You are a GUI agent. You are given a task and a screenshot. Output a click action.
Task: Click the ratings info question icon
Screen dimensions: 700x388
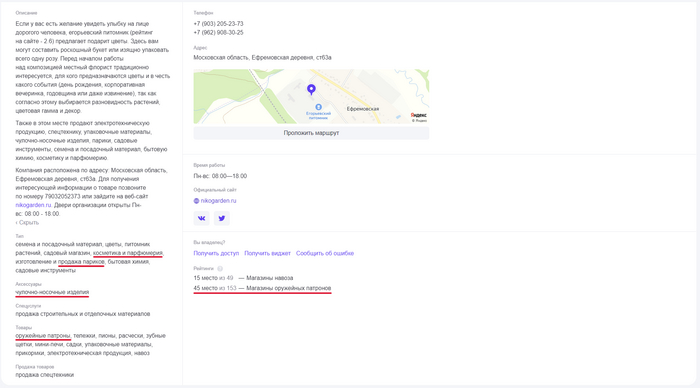pyautogui.click(x=220, y=269)
